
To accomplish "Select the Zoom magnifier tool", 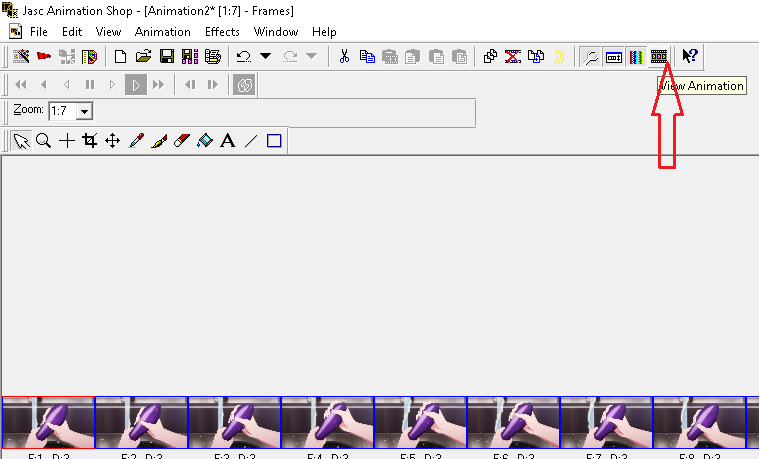I will tap(44, 141).
